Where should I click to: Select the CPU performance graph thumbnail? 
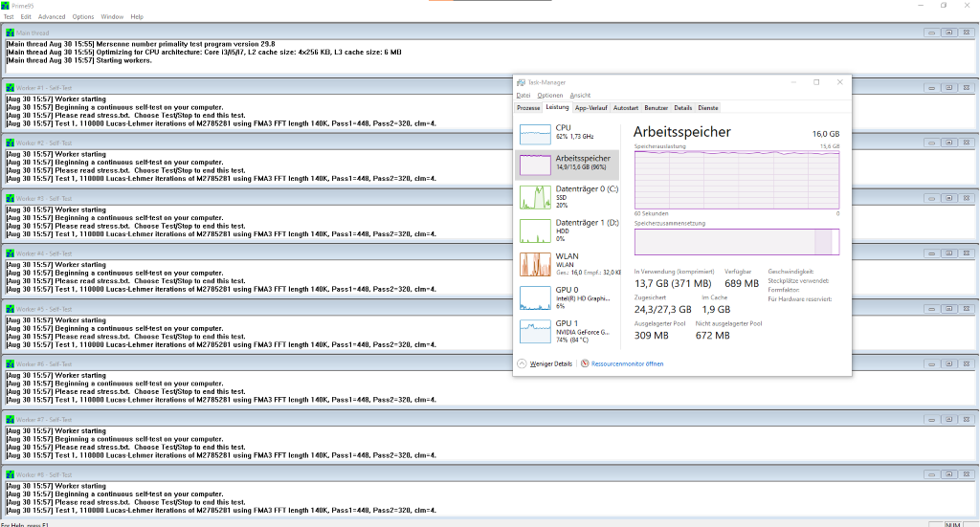coord(535,134)
